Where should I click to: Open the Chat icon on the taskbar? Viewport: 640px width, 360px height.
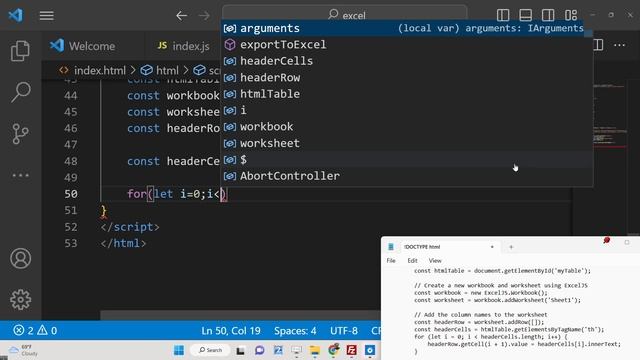[259, 350]
